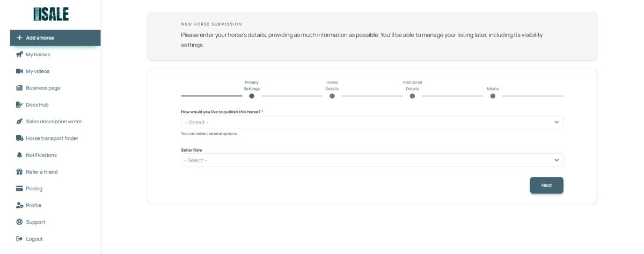Log out using the Logout link

[x=34, y=239]
